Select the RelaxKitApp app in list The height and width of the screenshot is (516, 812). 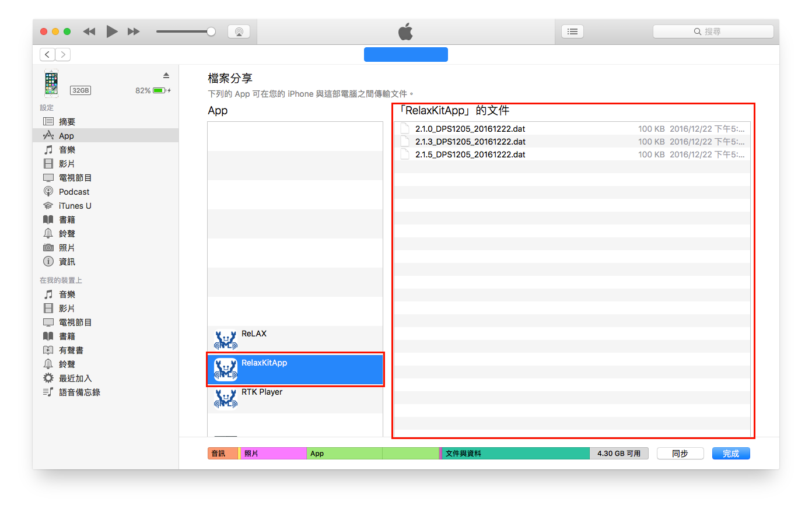click(295, 369)
